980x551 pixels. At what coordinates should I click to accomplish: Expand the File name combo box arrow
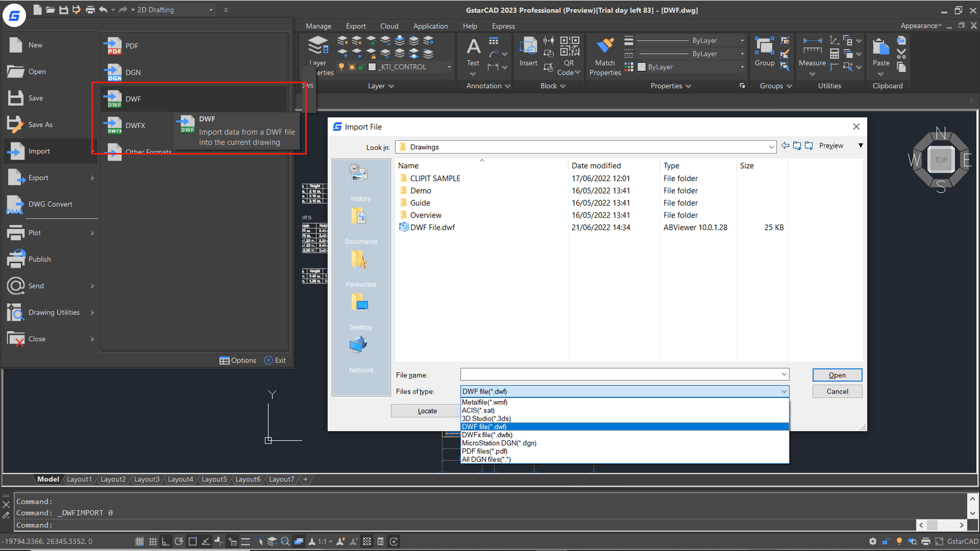coord(783,375)
